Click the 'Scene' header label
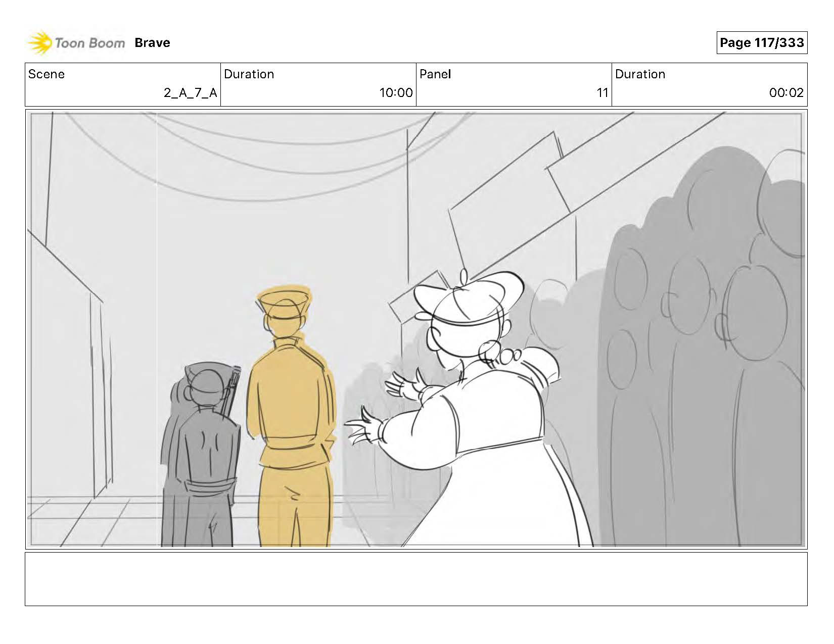The width and height of the screenshot is (834, 644). pos(47,74)
